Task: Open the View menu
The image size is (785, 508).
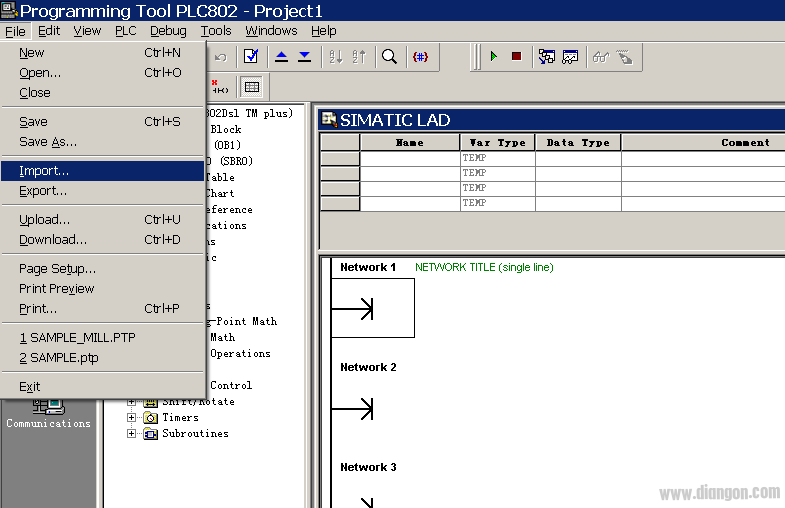Action: click(87, 31)
